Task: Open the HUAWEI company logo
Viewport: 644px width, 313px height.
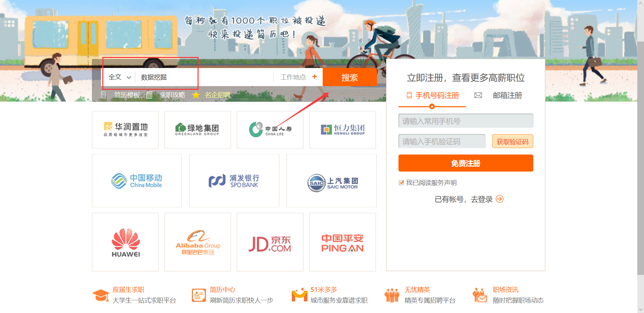Action: point(125,242)
